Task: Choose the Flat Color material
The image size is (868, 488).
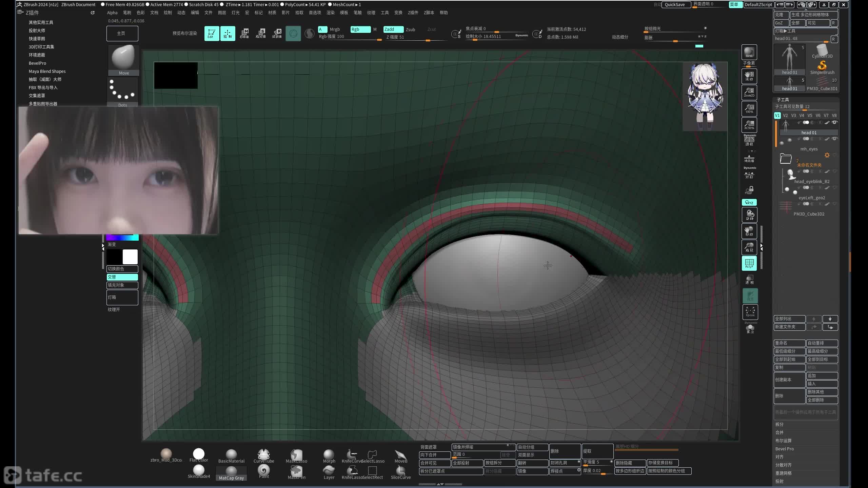Action: [199, 455]
